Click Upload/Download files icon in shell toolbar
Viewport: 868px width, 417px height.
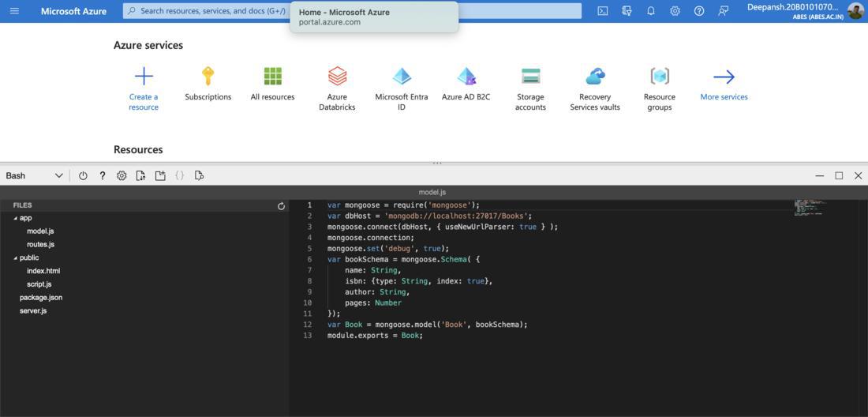tap(141, 175)
